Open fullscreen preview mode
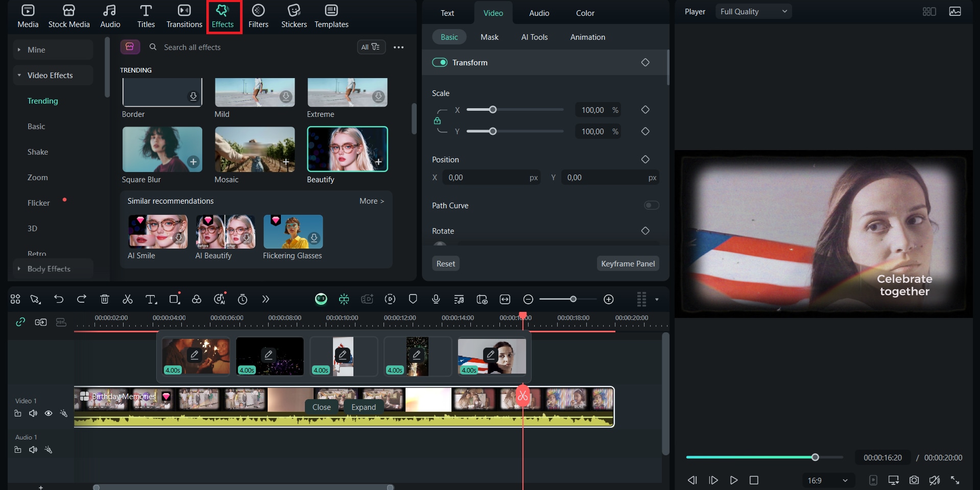Screen dimensions: 980x490 click(x=955, y=480)
